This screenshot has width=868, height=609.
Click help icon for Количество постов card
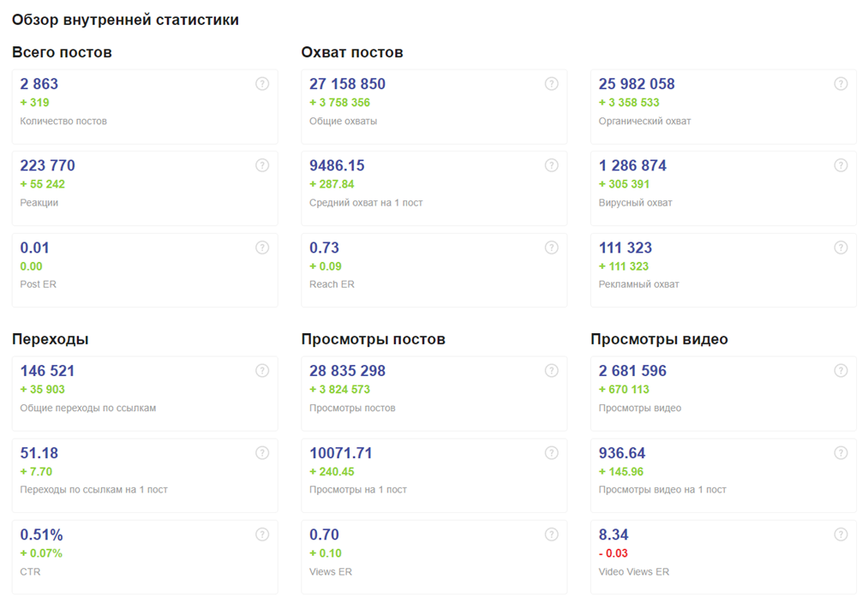pos(262,84)
